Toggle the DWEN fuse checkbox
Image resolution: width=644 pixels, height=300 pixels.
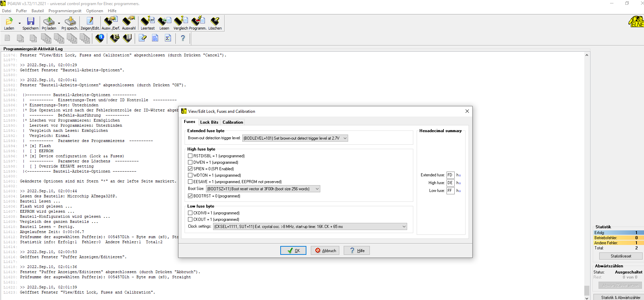[190, 162]
